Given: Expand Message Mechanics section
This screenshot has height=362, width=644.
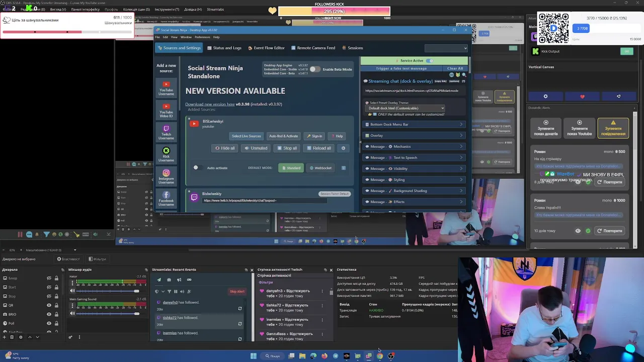Looking at the screenshot, I should pos(414,146).
